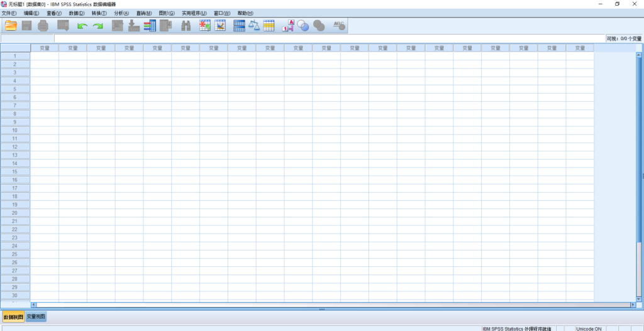
Task: Toggle the Value Labels icon
Action: tap(288, 26)
